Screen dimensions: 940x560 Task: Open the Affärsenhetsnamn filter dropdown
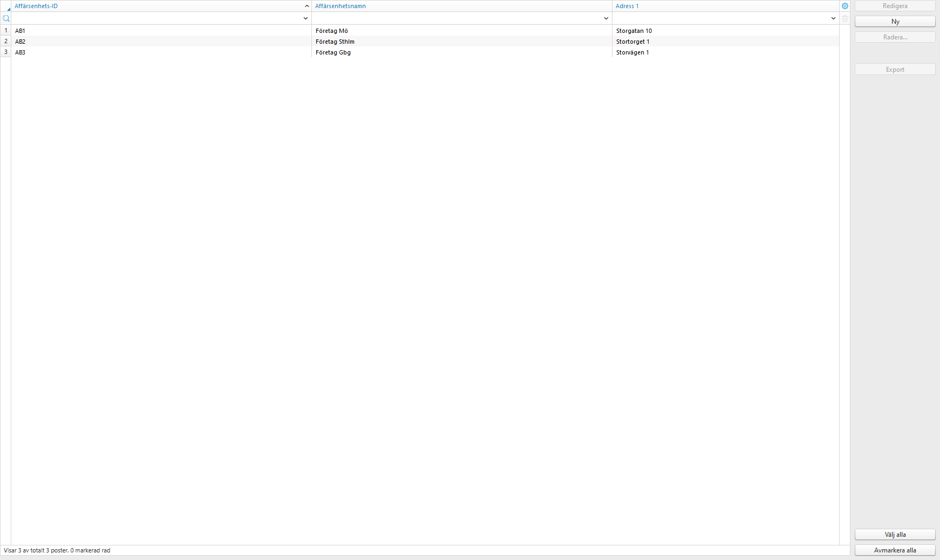tap(606, 18)
